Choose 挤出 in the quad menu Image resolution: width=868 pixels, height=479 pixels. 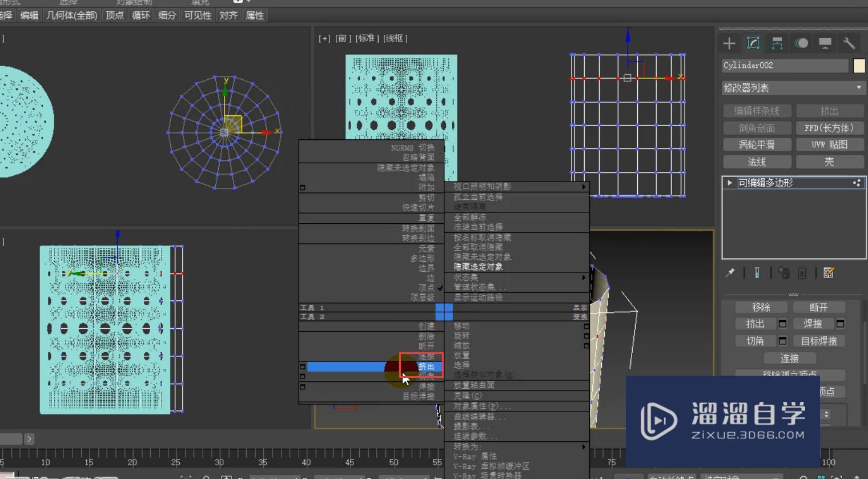tap(426, 367)
